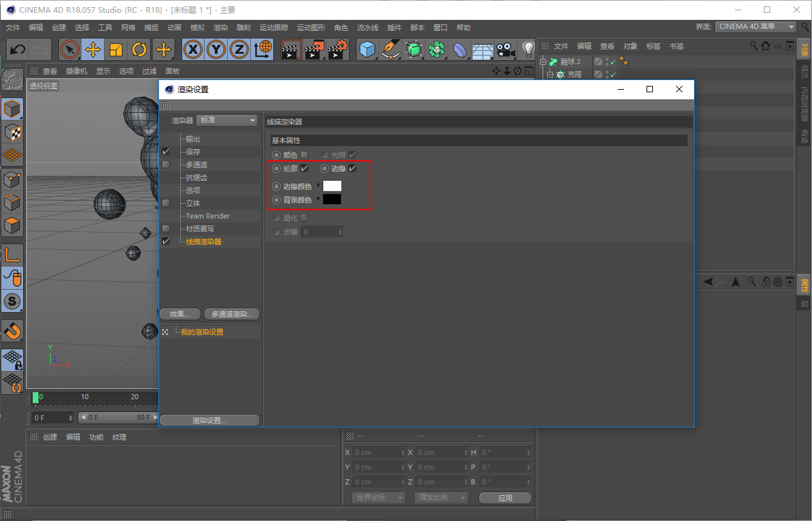The image size is (812, 521).
Task: Enable Texture mode checkered cube
Action: click(12, 132)
